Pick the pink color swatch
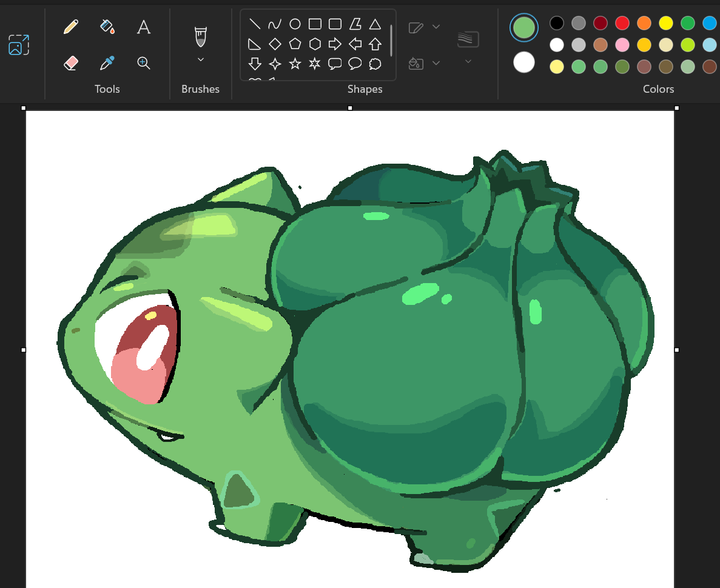720x588 pixels. click(x=622, y=44)
